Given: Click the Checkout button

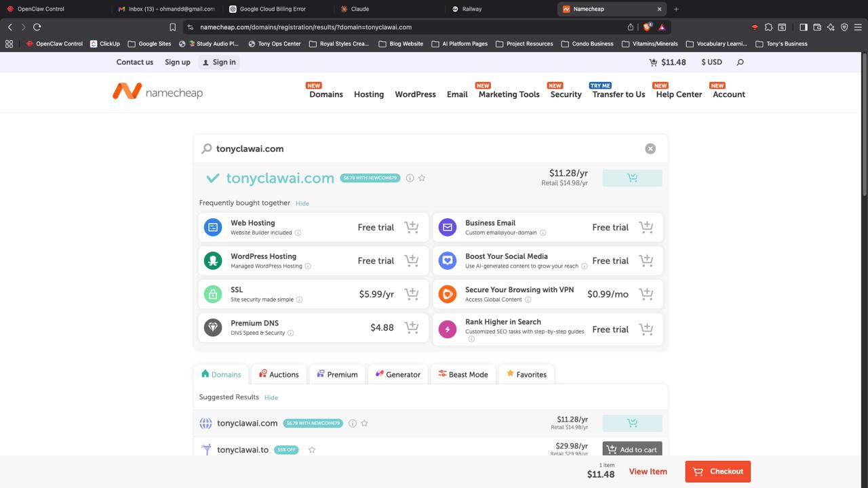Looking at the screenshot, I should pyautogui.click(x=717, y=472).
